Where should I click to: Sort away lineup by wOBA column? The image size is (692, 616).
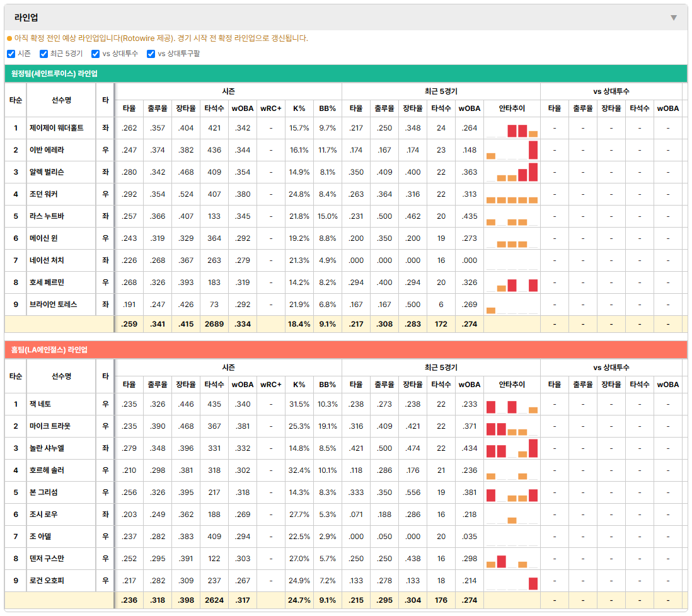point(243,108)
